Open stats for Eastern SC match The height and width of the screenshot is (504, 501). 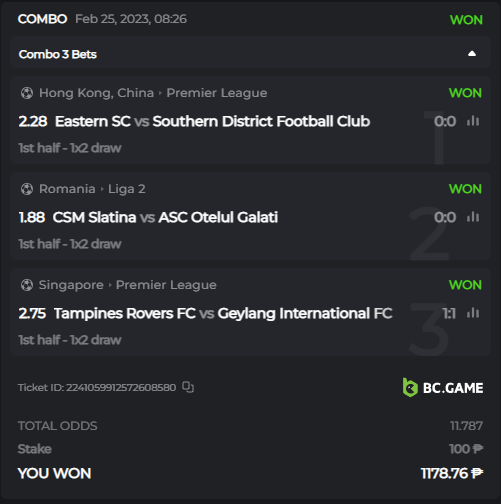point(473,121)
